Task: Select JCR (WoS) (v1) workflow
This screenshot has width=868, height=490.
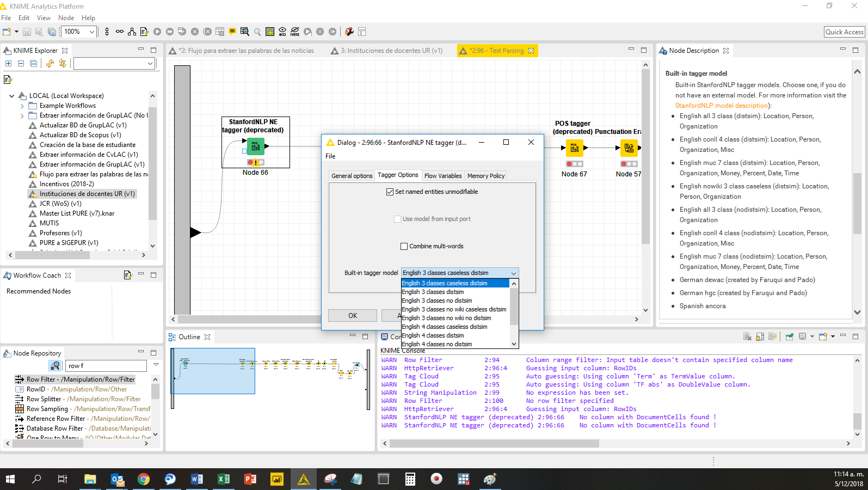Action: 60,204
